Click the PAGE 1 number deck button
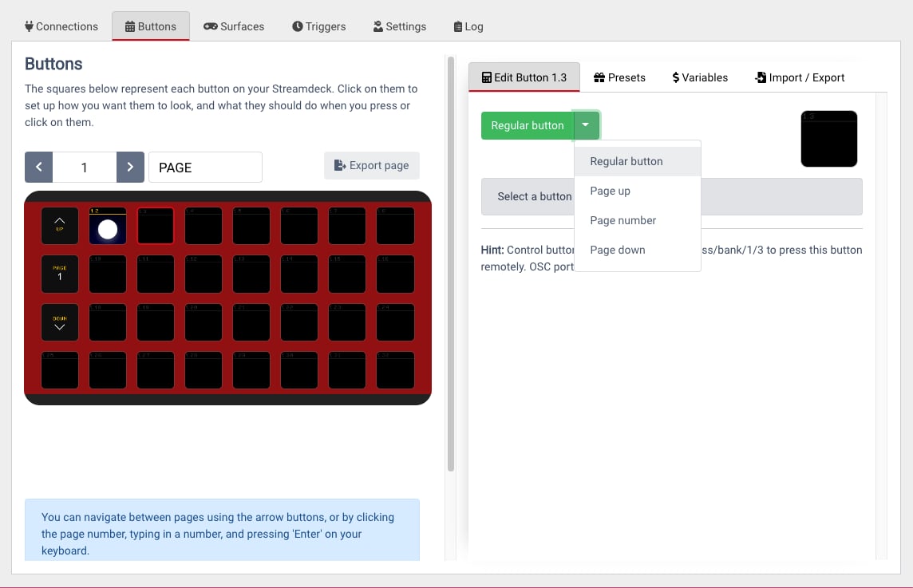Viewport: 913px width, 588px height. 59,274
